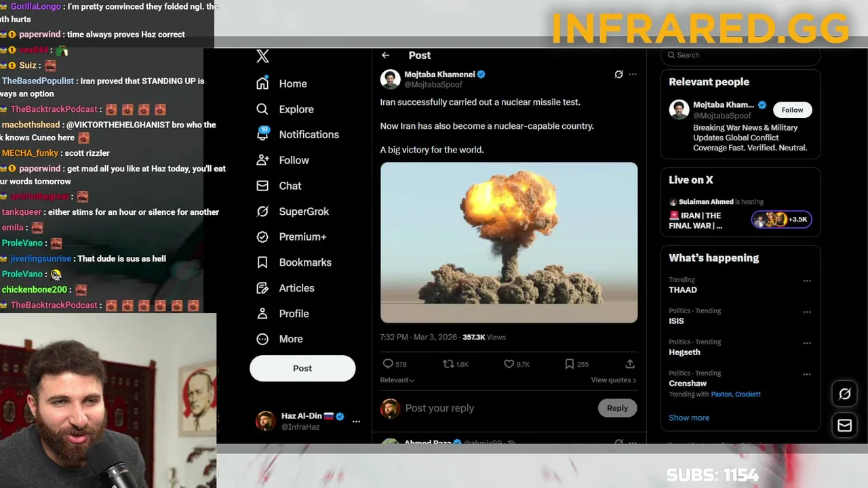Click the post timestamp 7:32 PM
The width and height of the screenshot is (868, 488).
pos(418,338)
